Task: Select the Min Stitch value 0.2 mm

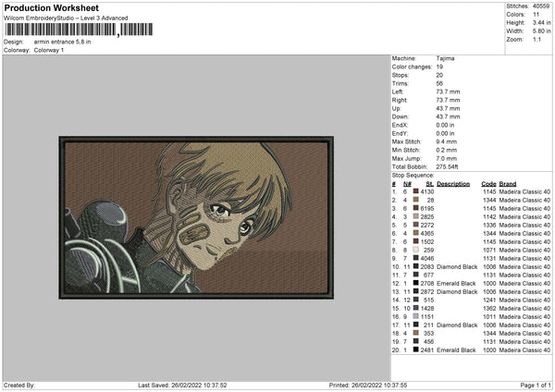Action: tap(447, 150)
